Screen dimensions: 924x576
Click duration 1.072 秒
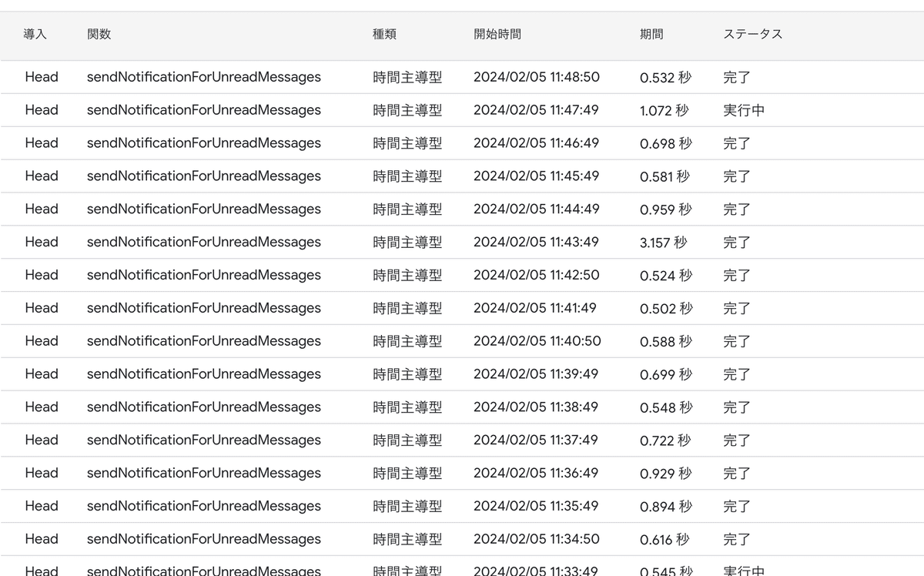pos(665,110)
